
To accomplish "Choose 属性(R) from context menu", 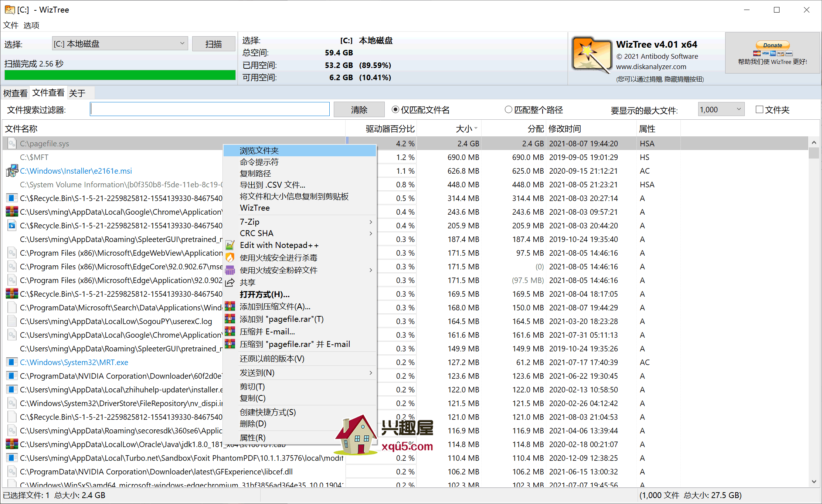I will click(300, 437).
